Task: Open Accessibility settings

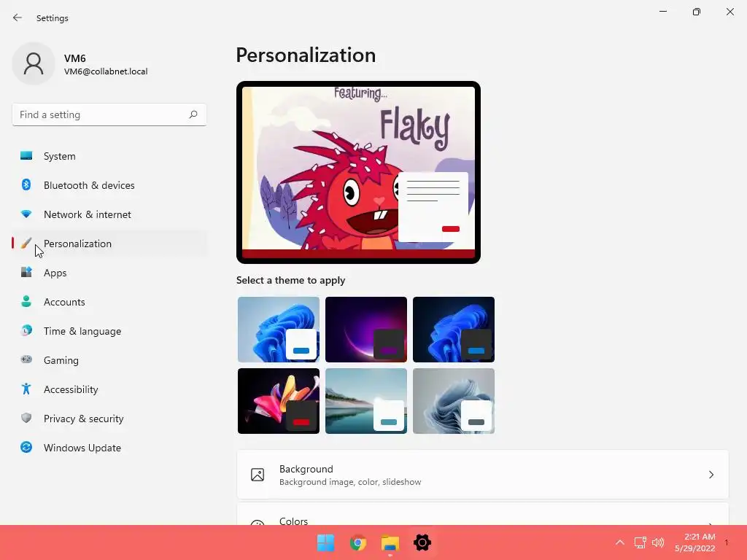Action: click(109, 389)
